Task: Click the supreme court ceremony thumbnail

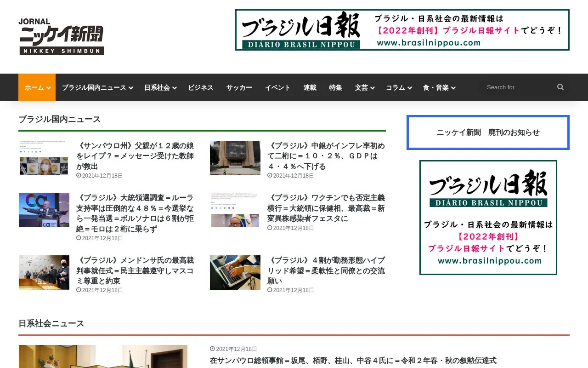Action: 44,272
